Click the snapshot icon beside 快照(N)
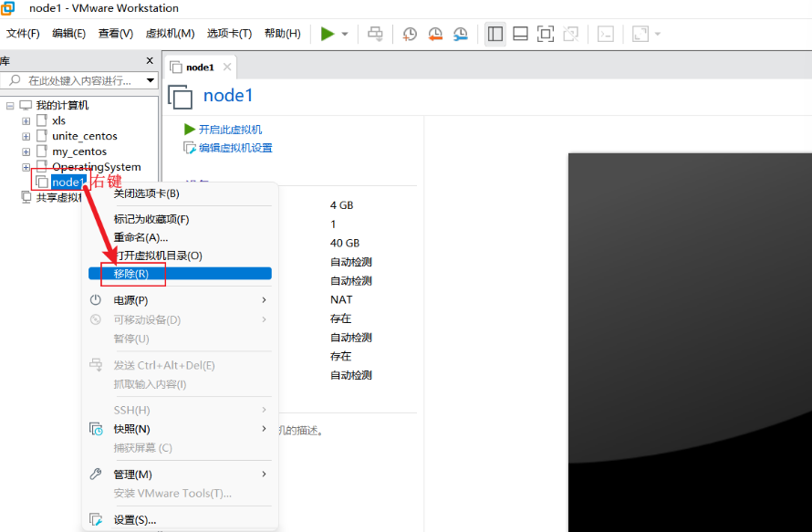The height and width of the screenshot is (532, 812). point(96,429)
